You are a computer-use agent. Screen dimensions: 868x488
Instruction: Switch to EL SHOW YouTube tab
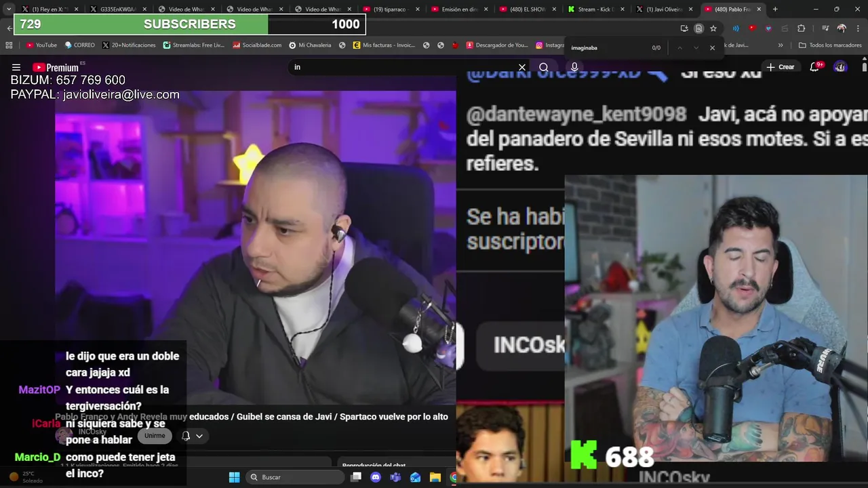tap(526, 9)
